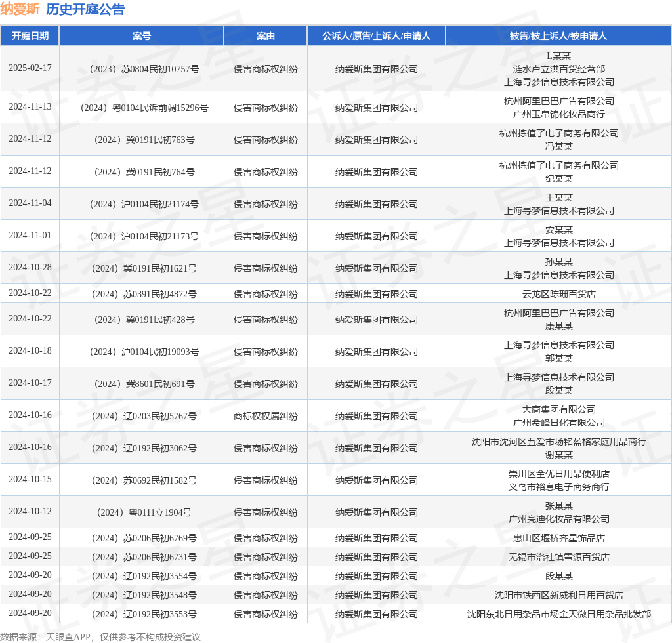Image resolution: width=672 pixels, height=643 pixels.
Task: Click case number (2024)粤0111立1904号
Action: point(144,512)
